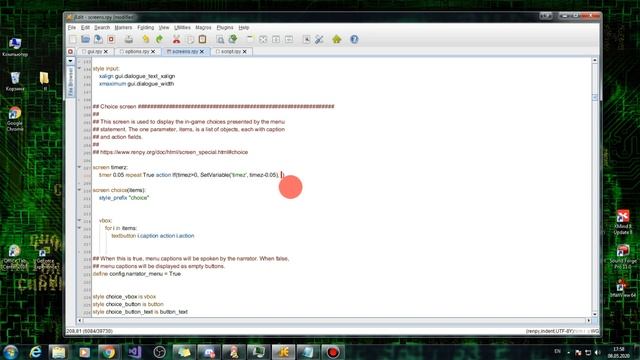
Task: Place cursor in 'define config.narrator_menu = True' line
Action: [x=137, y=274]
